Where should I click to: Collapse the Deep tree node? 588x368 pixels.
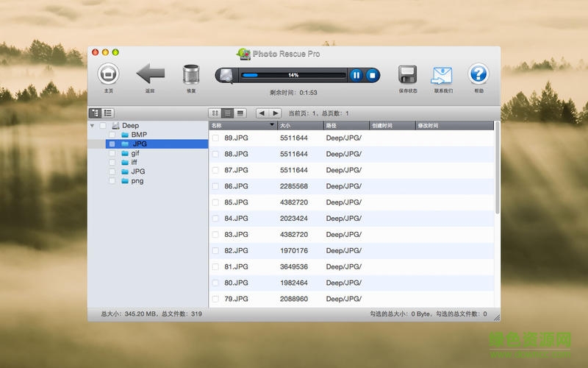tap(92, 126)
